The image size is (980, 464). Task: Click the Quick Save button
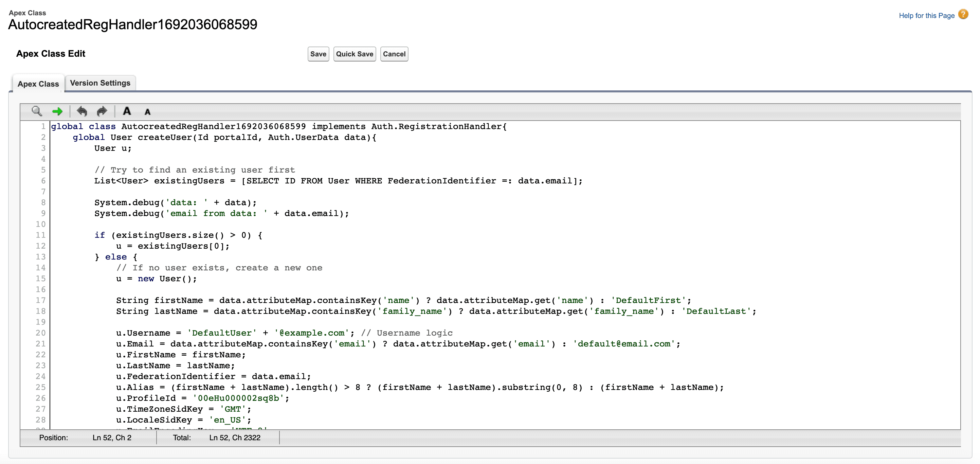[x=354, y=54]
